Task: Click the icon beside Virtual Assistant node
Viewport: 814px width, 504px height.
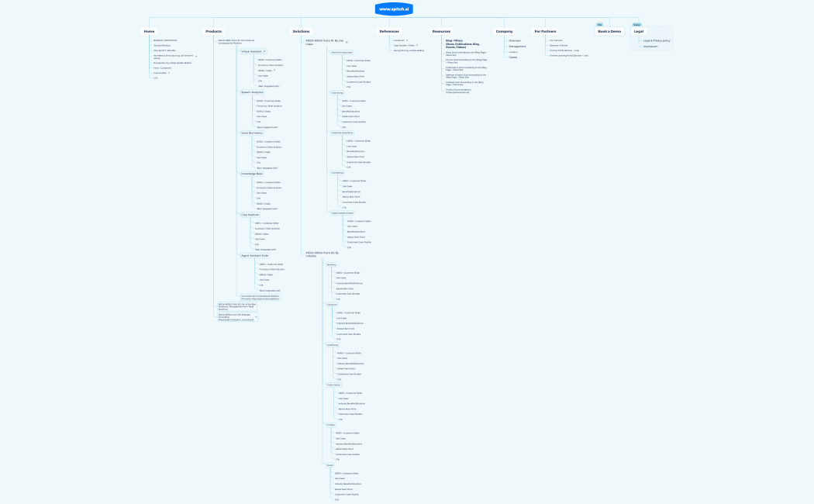Action: point(264,51)
